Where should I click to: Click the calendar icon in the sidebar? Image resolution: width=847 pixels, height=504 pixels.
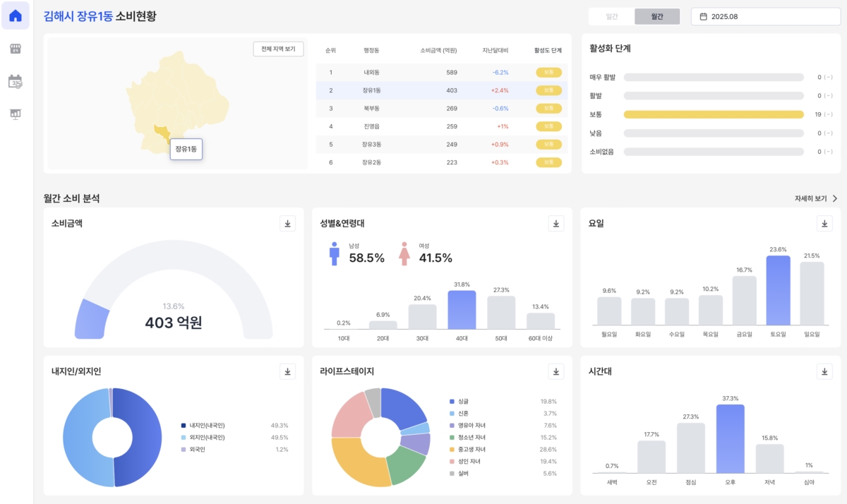pyautogui.click(x=15, y=81)
